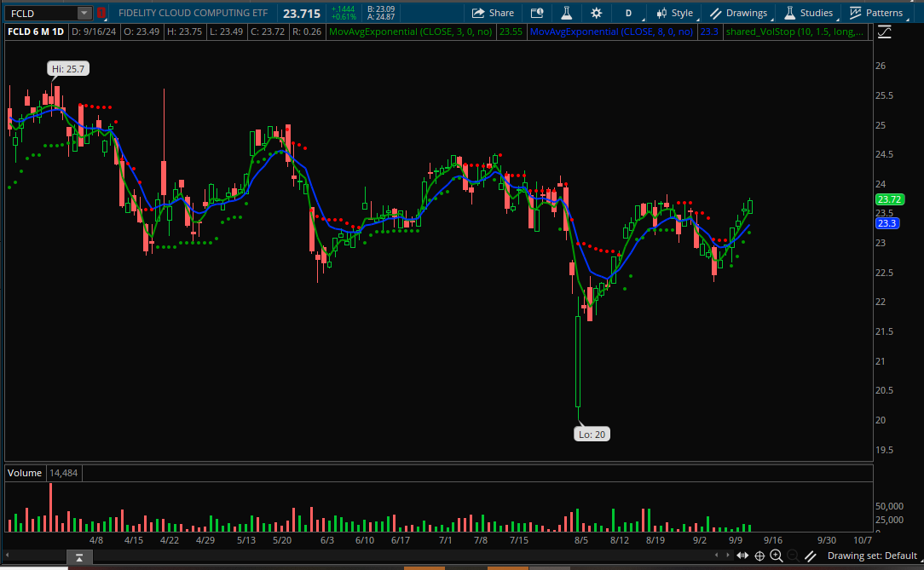Click the pan-left arrow in the bottom toolbar

coord(716,556)
